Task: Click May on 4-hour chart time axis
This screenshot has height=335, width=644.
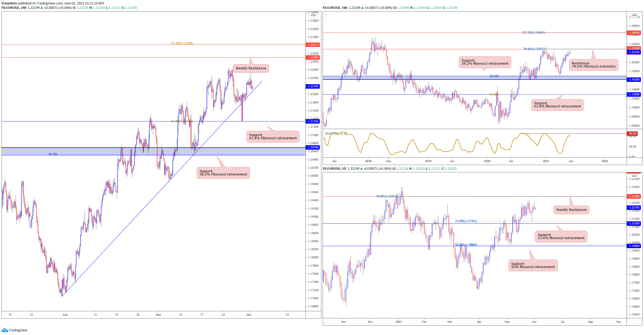Action: 158,315
